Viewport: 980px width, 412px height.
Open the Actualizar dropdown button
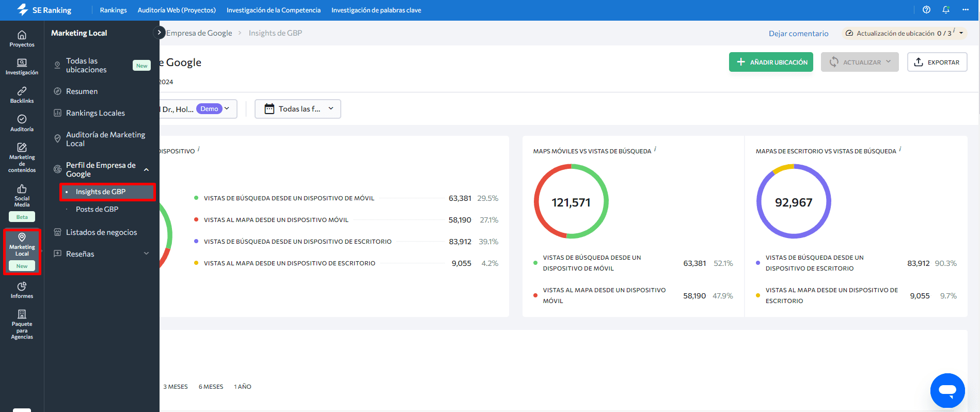pos(860,62)
